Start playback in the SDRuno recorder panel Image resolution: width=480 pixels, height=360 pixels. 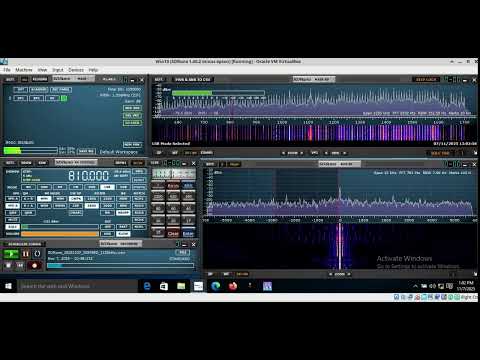tap(11, 254)
